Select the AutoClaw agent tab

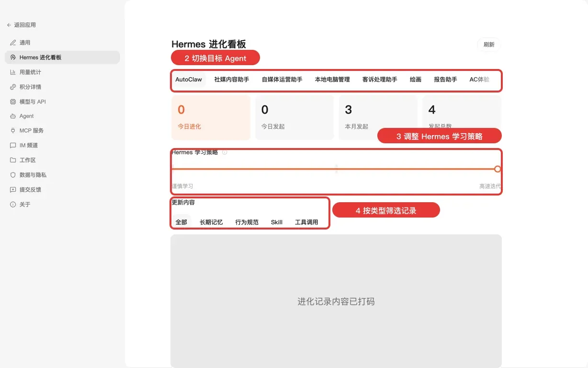coord(189,80)
